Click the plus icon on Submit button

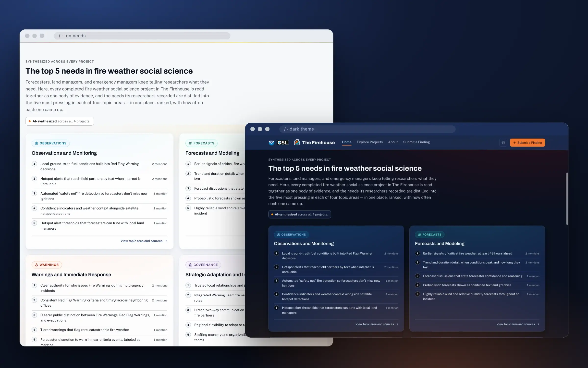point(514,143)
